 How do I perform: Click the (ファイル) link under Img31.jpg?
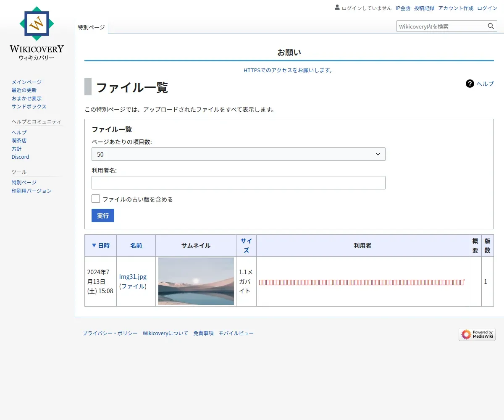tap(133, 286)
